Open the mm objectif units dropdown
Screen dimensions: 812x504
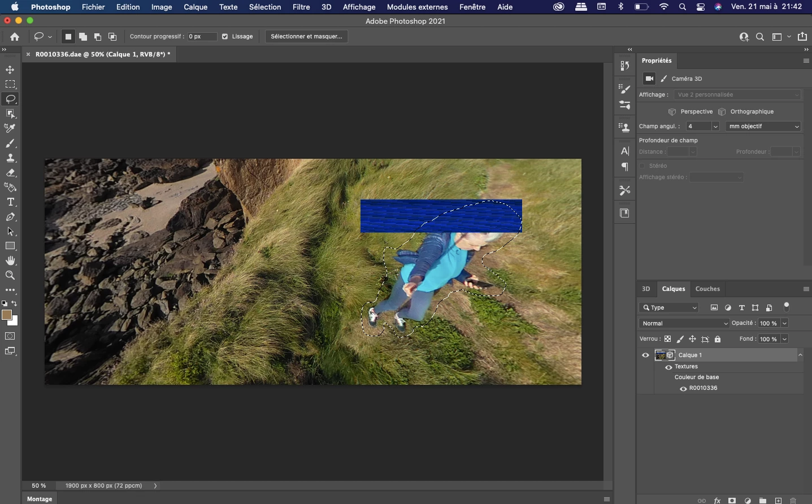[763, 127]
